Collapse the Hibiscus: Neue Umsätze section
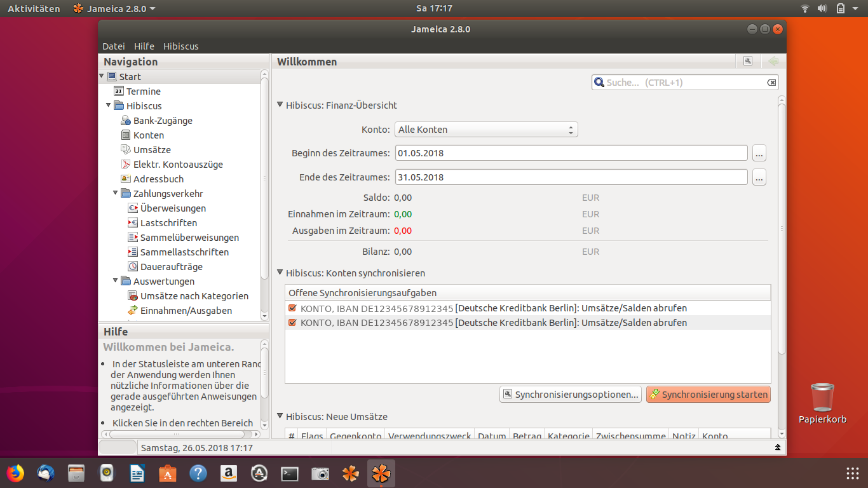The width and height of the screenshot is (868, 488). tap(280, 416)
